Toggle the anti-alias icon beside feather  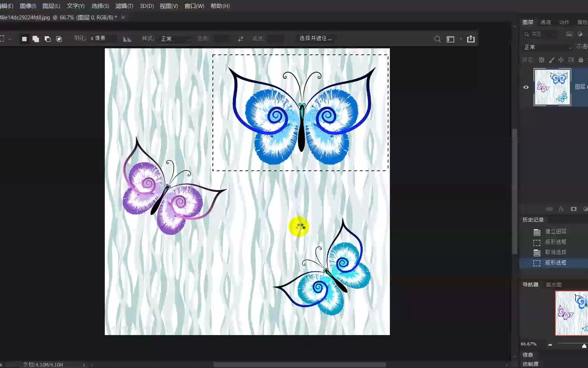(x=127, y=39)
